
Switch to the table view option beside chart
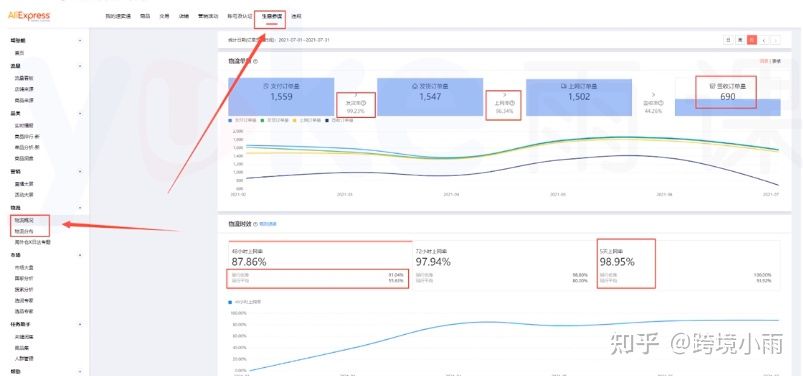(776, 61)
